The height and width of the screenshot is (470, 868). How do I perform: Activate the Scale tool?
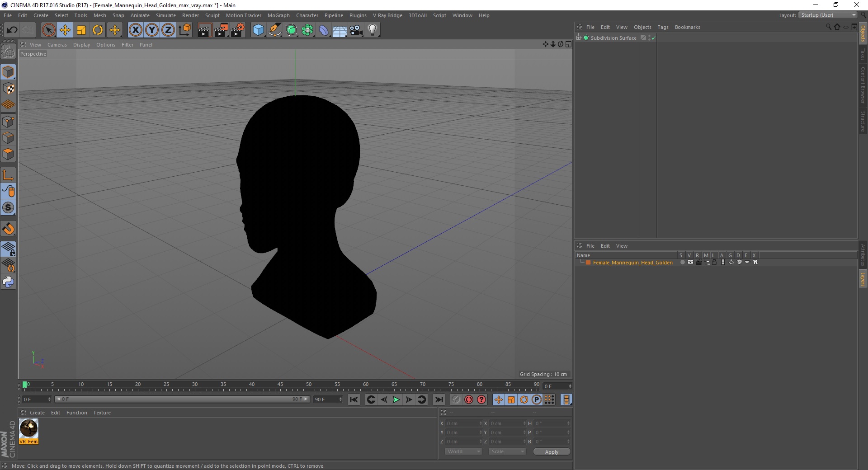tap(81, 30)
